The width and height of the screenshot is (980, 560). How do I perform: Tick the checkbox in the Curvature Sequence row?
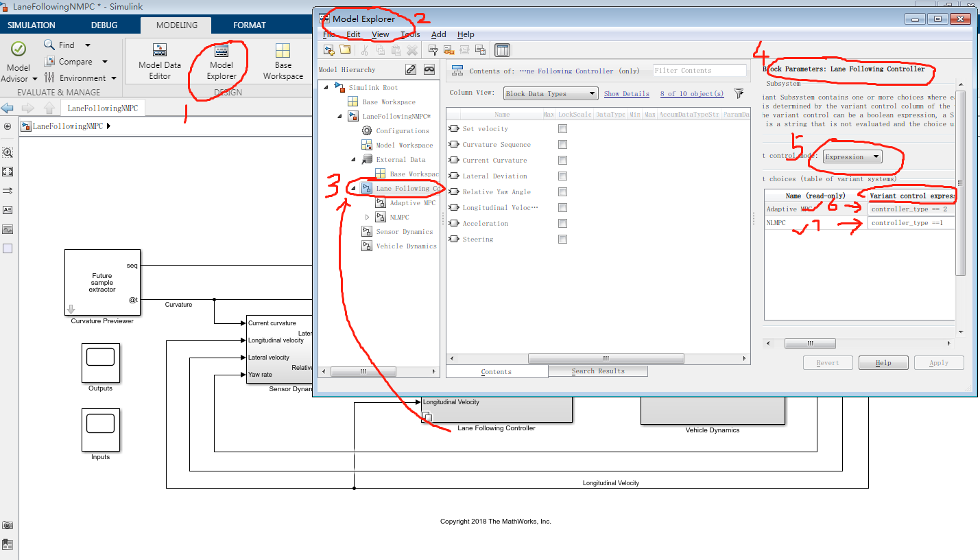(x=562, y=145)
